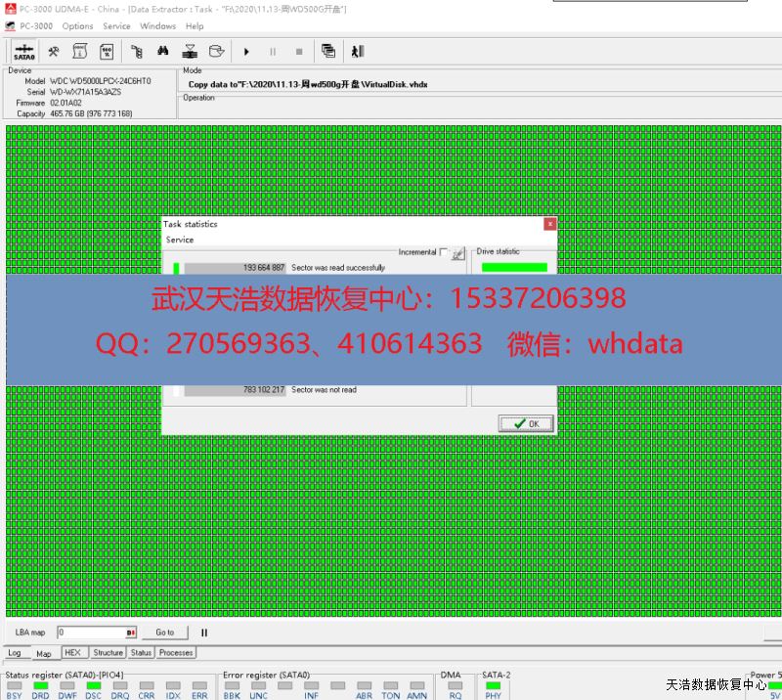Open the Processes tab
The width and height of the screenshot is (782, 700).
176,652
